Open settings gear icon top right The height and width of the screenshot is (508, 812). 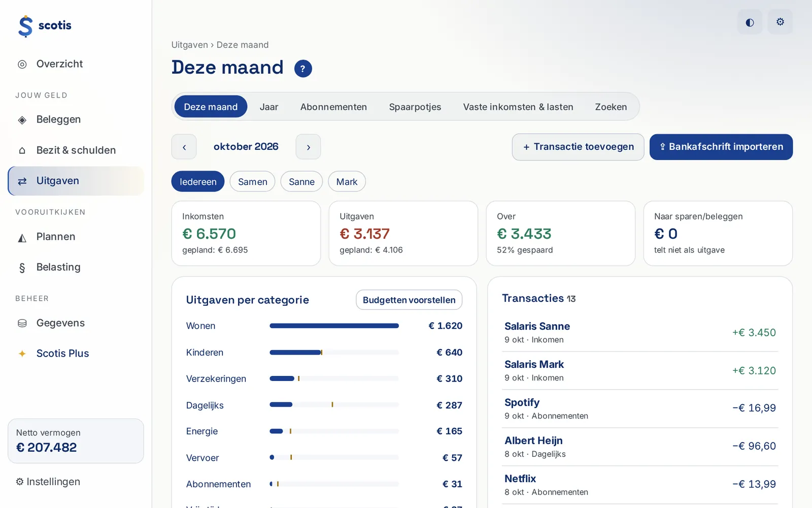780,22
